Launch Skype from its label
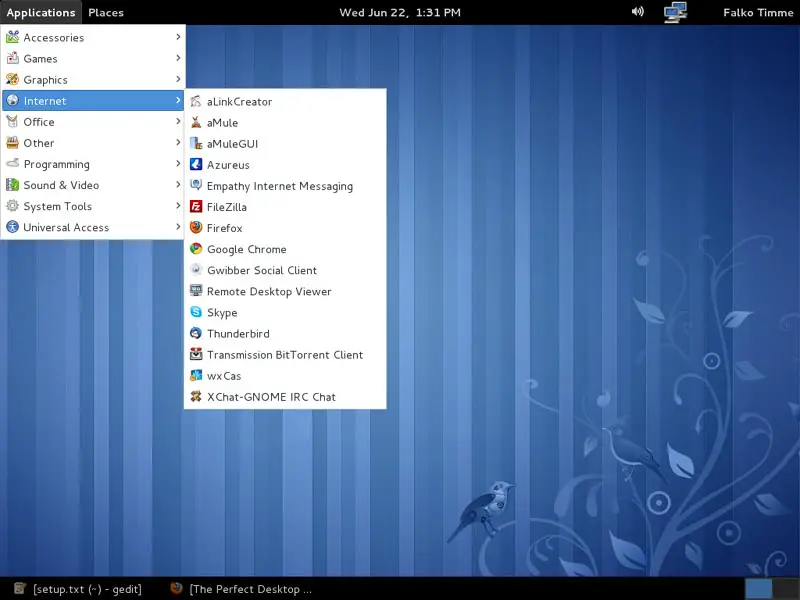Viewport: 800px width, 600px height. coord(222,312)
